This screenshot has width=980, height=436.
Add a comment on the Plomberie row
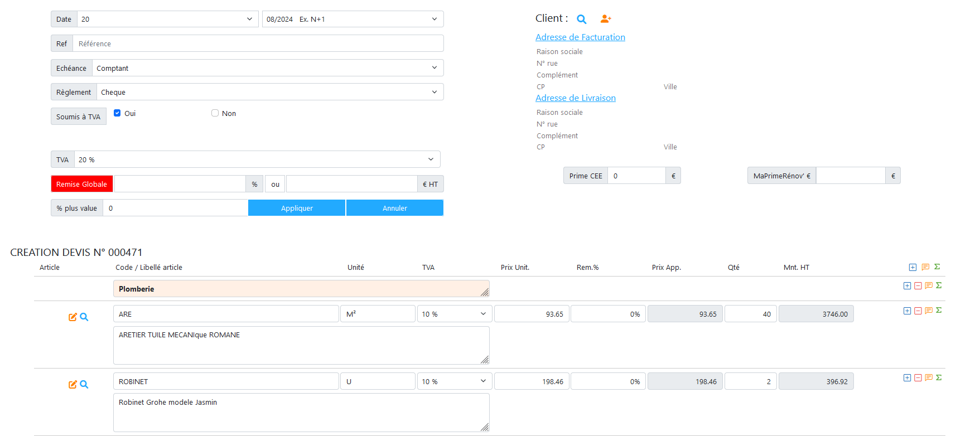[x=929, y=285]
